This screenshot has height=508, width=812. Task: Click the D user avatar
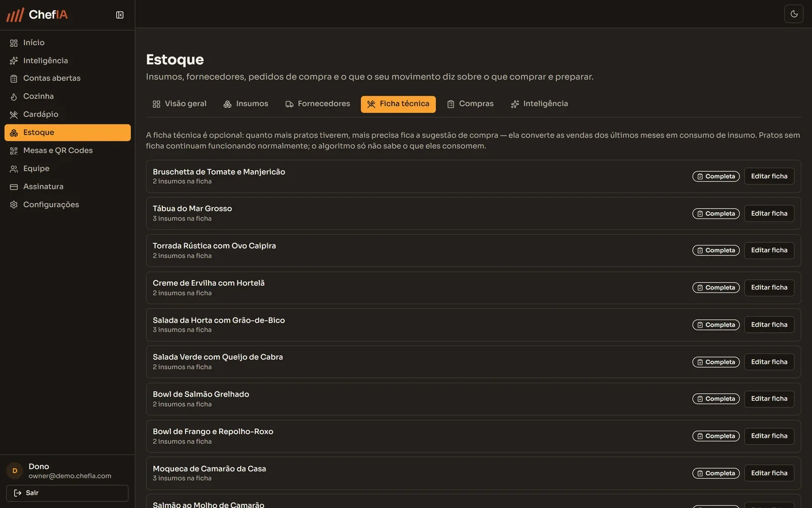pos(15,471)
